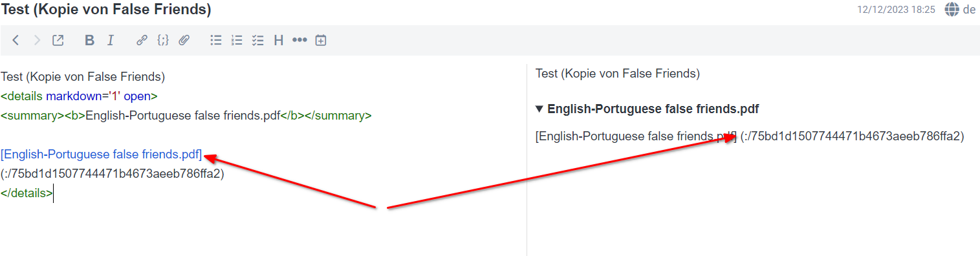The image size is (980, 256).
Task: Insert checkbox list from toolbar
Action: pyautogui.click(x=258, y=40)
